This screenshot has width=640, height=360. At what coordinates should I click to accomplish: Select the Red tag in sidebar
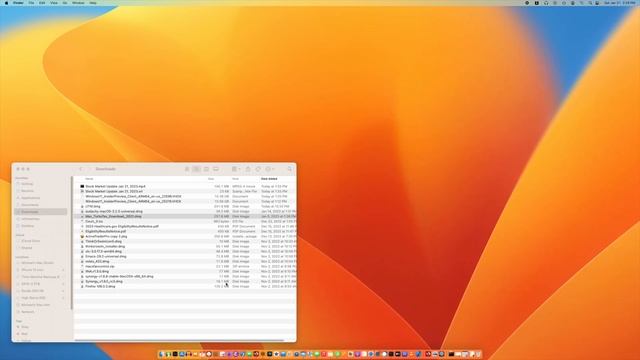24,334
